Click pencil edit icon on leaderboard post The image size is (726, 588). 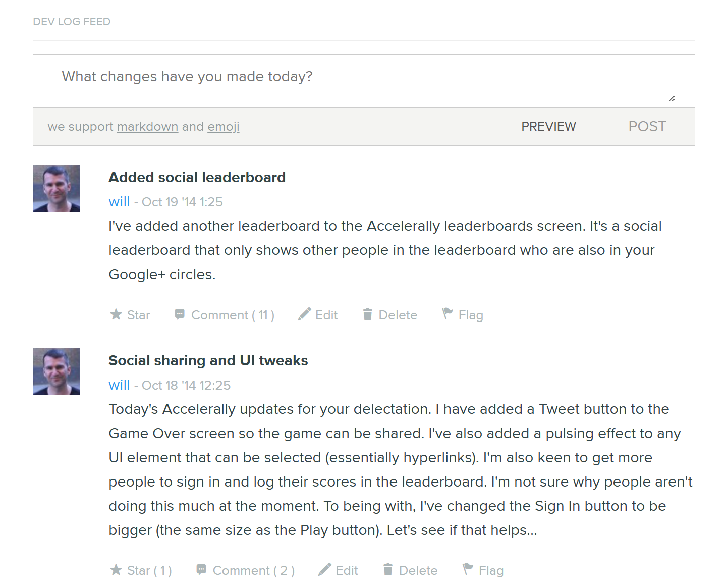click(304, 314)
